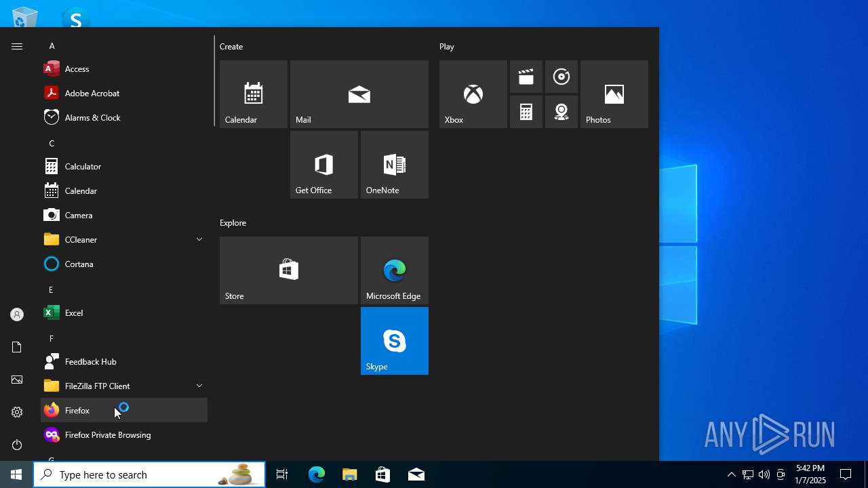Open the Movies & TV small tile

click(x=526, y=77)
